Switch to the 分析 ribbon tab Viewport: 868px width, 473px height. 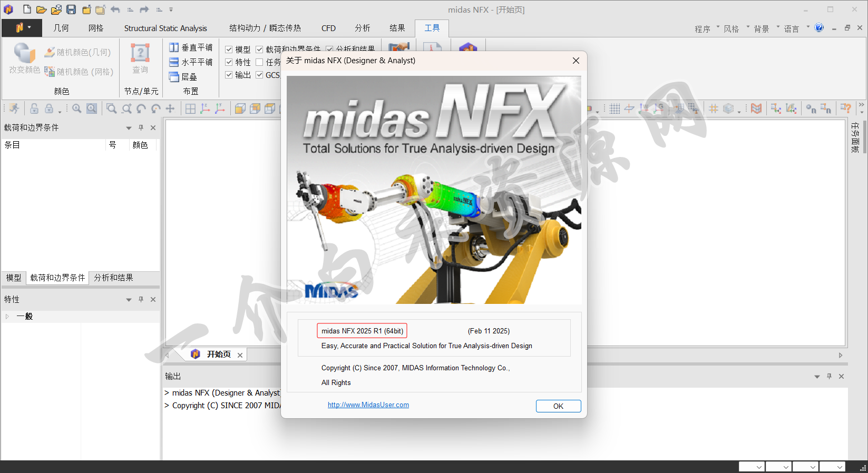[363, 28]
